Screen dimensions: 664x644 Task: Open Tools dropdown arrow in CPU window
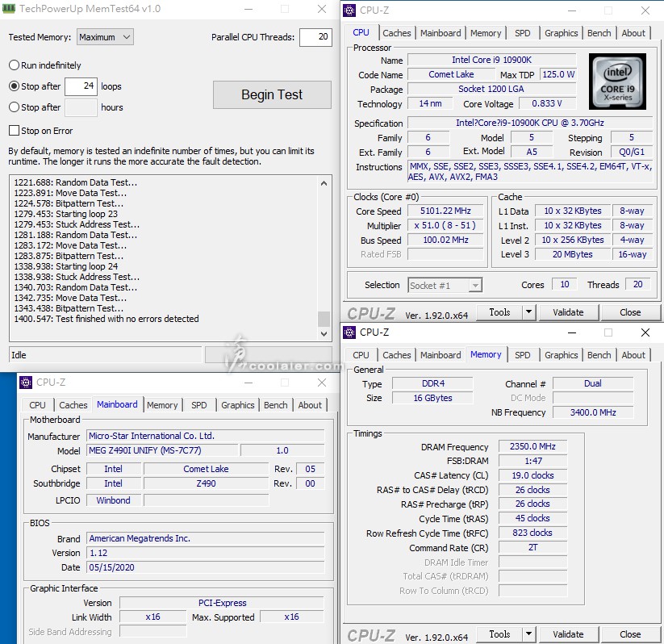pos(529,312)
